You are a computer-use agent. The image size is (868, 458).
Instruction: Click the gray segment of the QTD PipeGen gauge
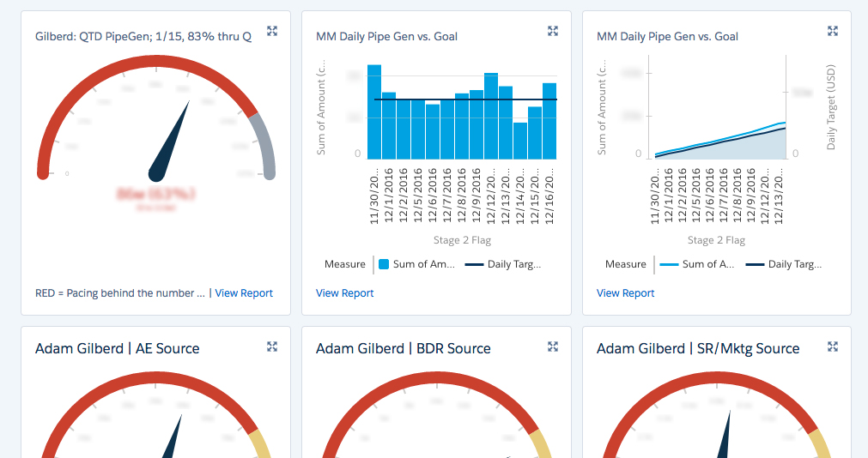click(264, 145)
